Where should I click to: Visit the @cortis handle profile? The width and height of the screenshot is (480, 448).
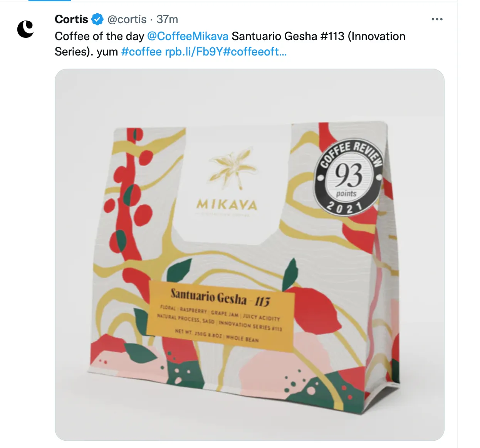pos(127,19)
